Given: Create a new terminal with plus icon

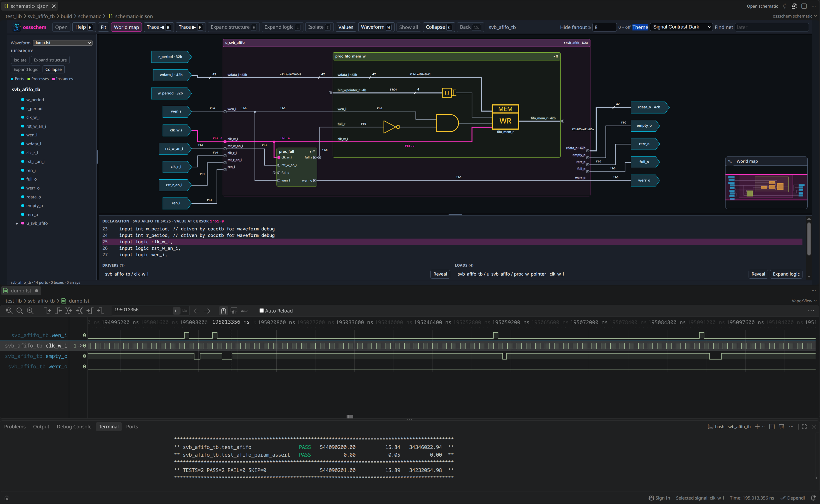Looking at the screenshot, I should click(757, 427).
